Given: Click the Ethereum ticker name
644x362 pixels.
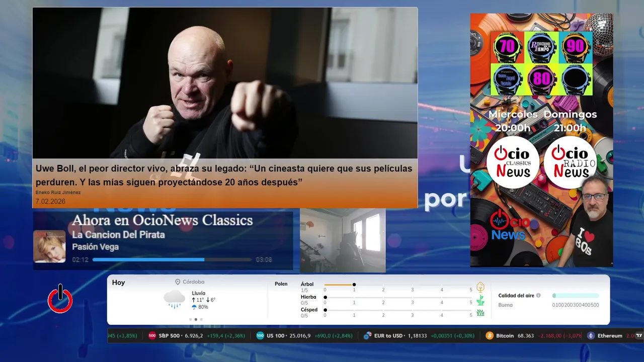Looking at the screenshot, I should 610,335.
